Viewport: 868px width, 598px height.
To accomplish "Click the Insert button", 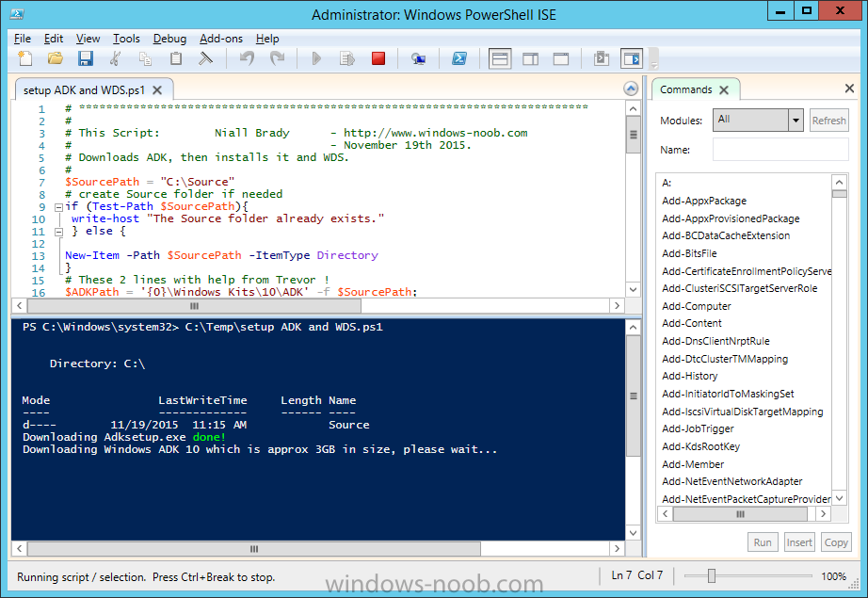I will 799,542.
